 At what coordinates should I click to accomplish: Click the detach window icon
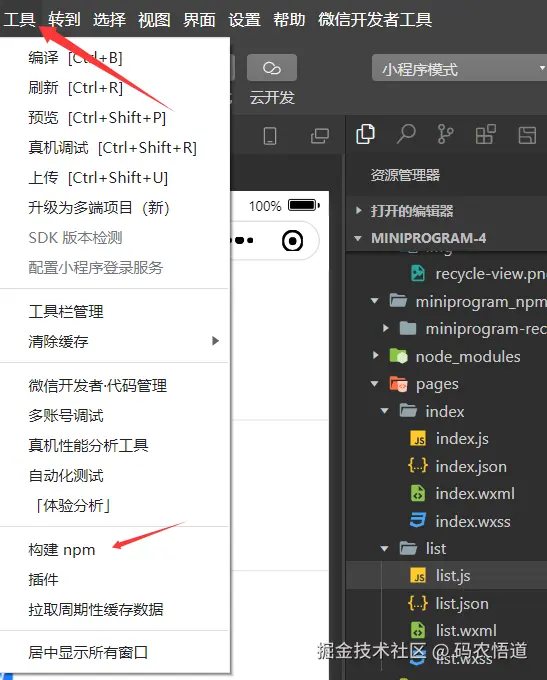coord(320,136)
